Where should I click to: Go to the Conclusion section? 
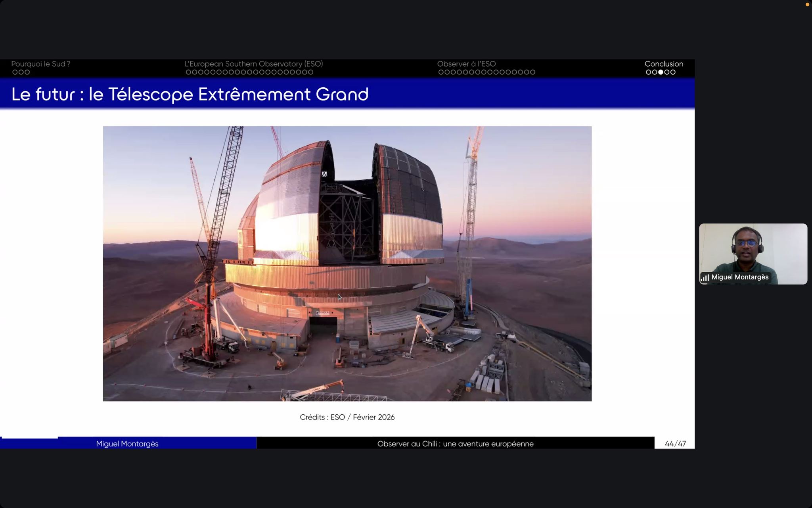click(664, 64)
